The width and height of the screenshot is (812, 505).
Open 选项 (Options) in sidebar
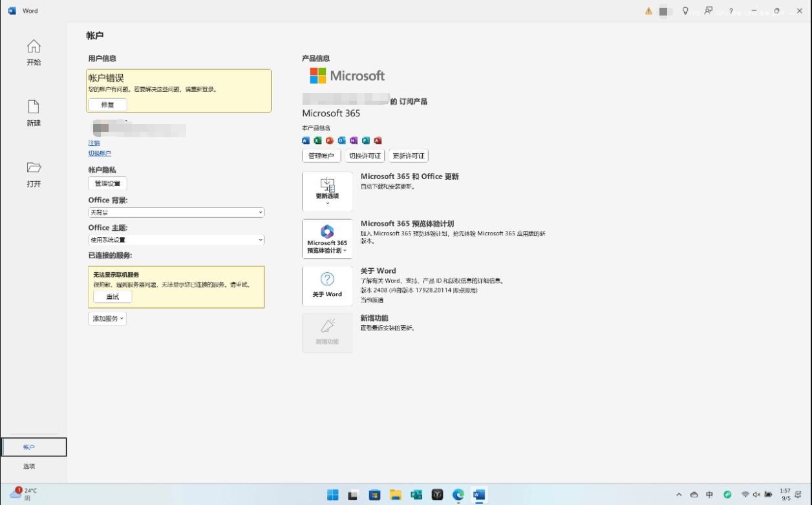[29, 466]
